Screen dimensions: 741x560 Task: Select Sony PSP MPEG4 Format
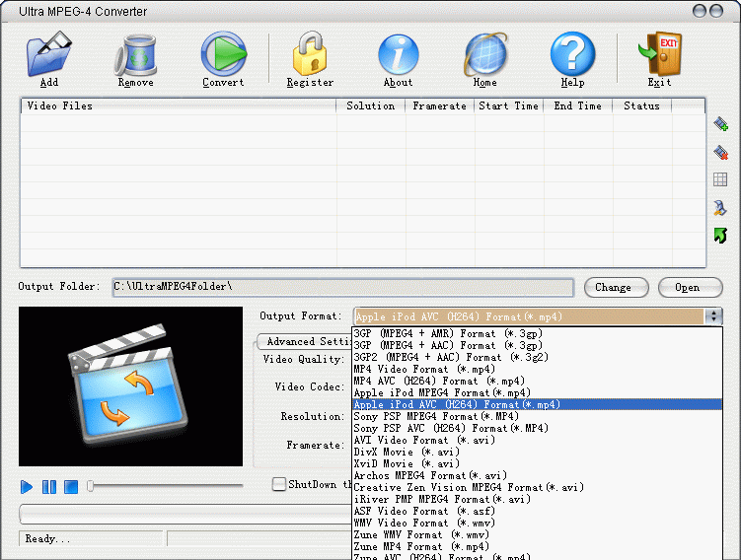click(x=538, y=416)
